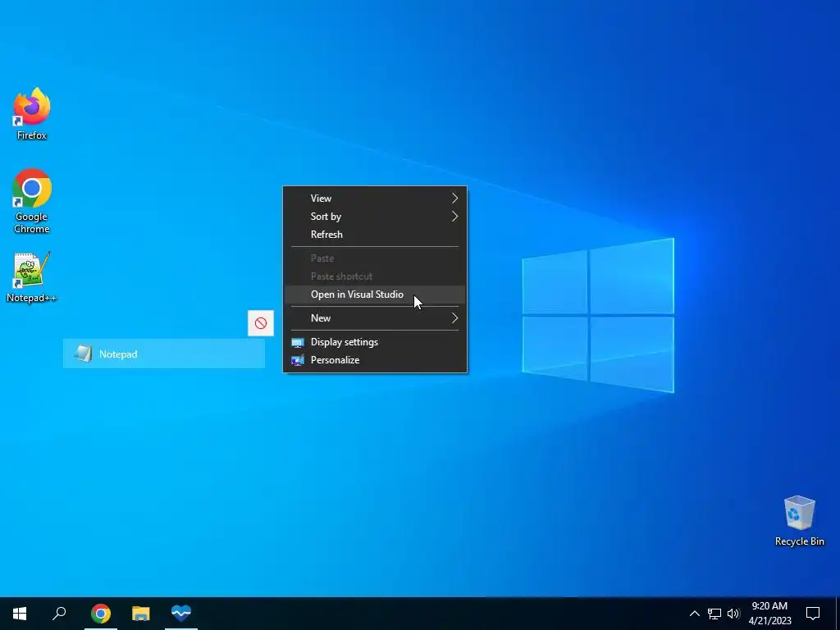Open the clock and date flyout

pos(769,614)
